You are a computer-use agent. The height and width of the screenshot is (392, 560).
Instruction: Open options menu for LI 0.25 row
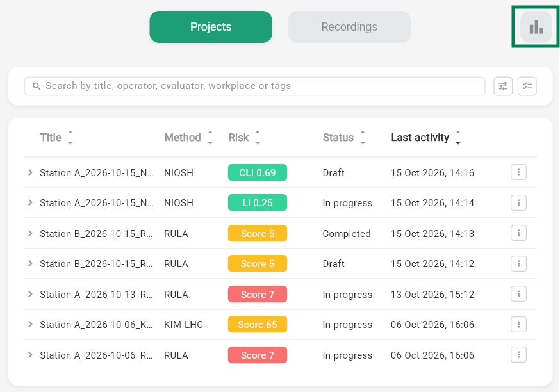point(518,203)
